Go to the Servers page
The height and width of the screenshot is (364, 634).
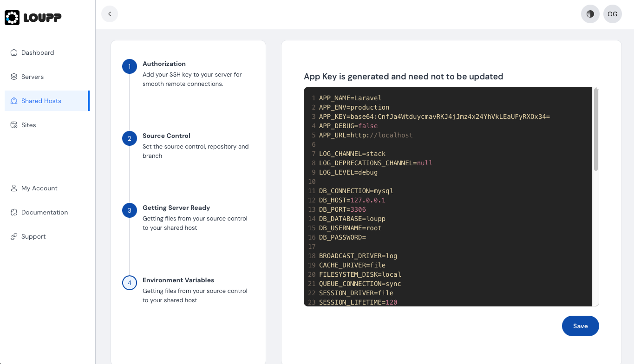point(46,77)
